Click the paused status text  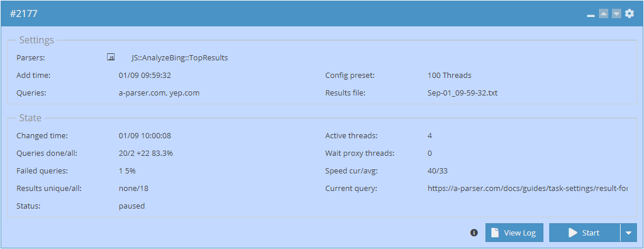pos(132,206)
